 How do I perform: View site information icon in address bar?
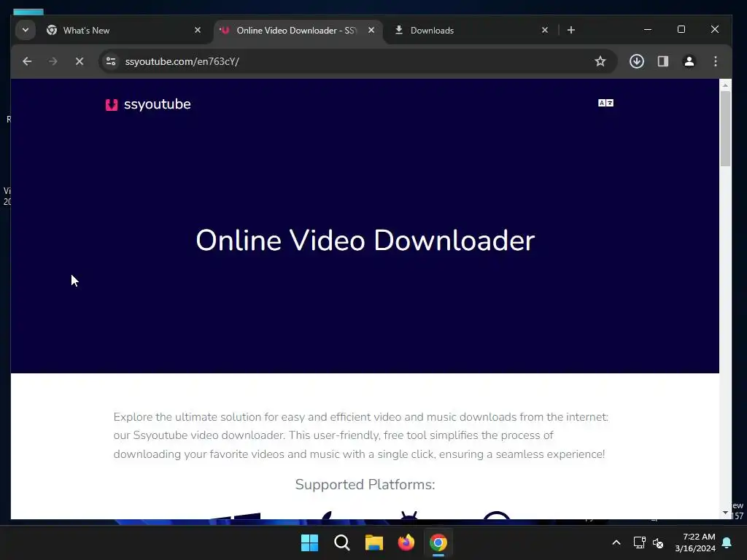point(111,61)
